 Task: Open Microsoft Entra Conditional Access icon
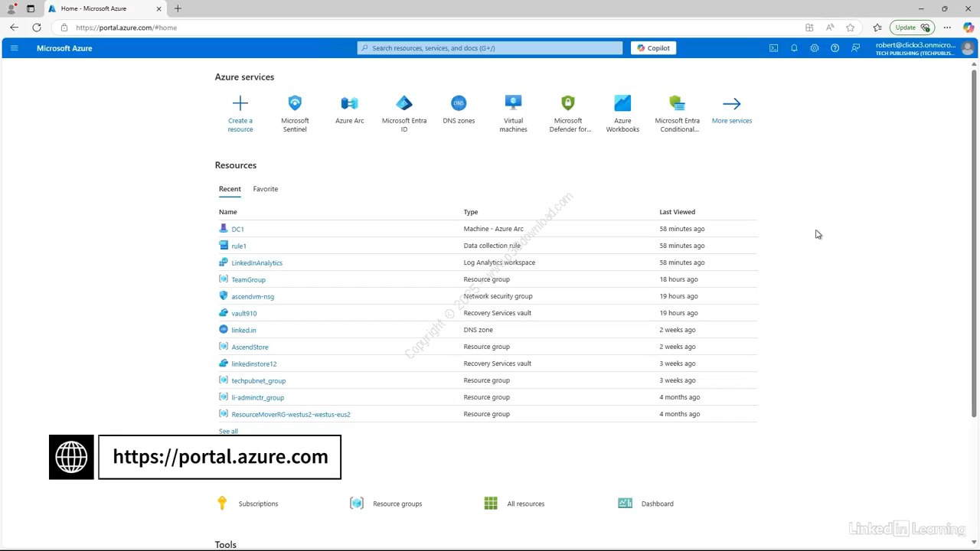click(x=677, y=103)
